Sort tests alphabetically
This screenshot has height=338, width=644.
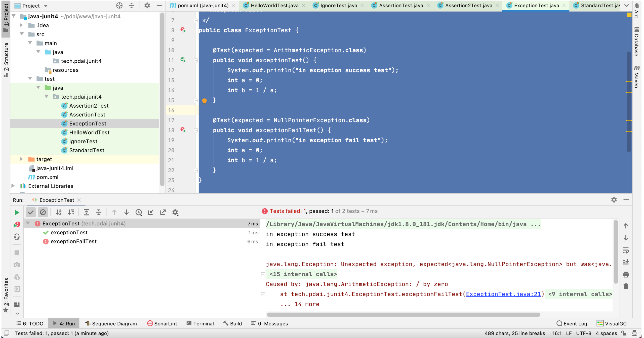point(59,213)
